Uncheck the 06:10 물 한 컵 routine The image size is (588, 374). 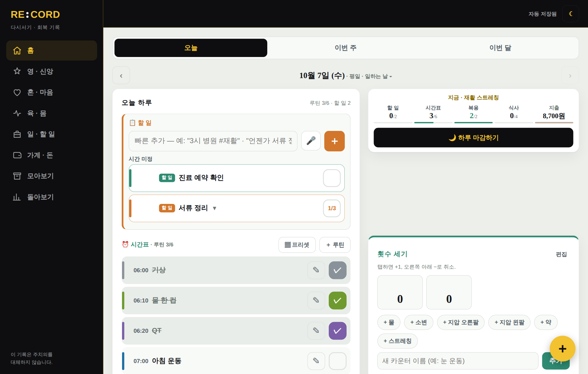pos(337,301)
